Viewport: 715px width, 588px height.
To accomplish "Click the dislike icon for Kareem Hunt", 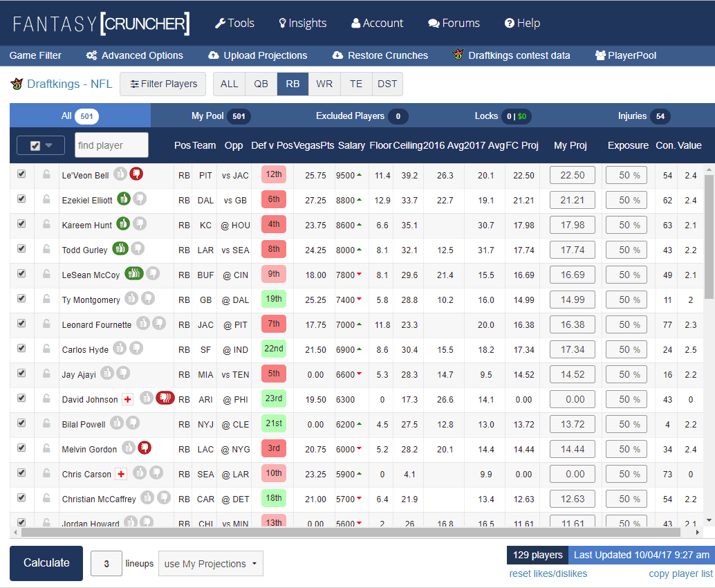I will click(140, 223).
